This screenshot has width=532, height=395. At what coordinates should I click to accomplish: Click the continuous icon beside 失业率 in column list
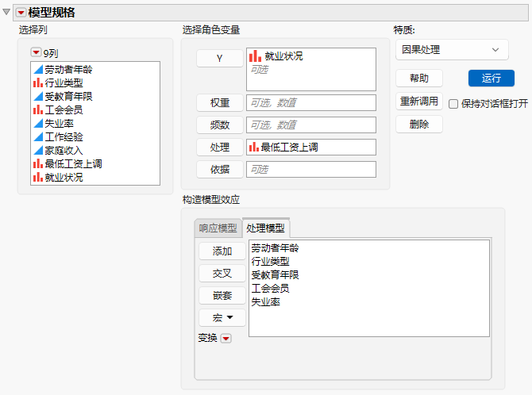(x=38, y=124)
